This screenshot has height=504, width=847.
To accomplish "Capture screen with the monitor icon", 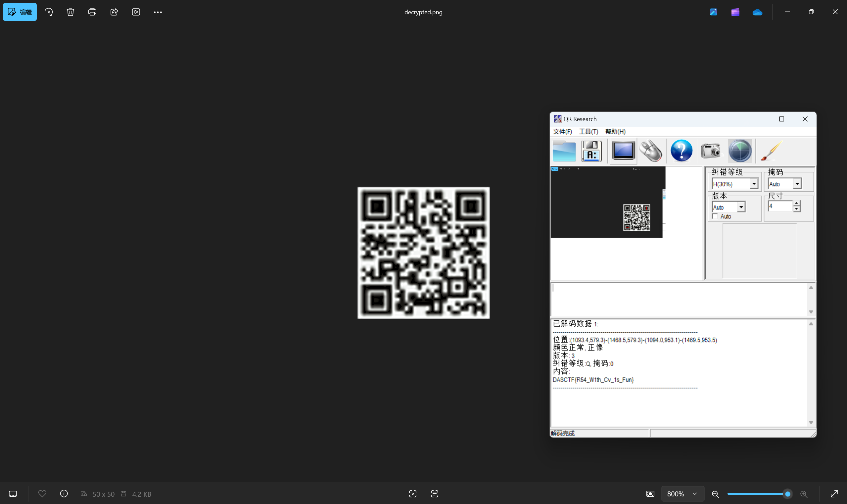I will pyautogui.click(x=623, y=151).
